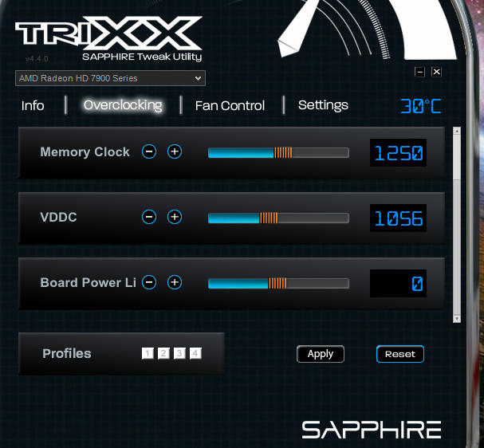Viewport: 484px width, 448px height.
Task: Click the 30°C temperature readout
Action: pyautogui.click(x=421, y=106)
